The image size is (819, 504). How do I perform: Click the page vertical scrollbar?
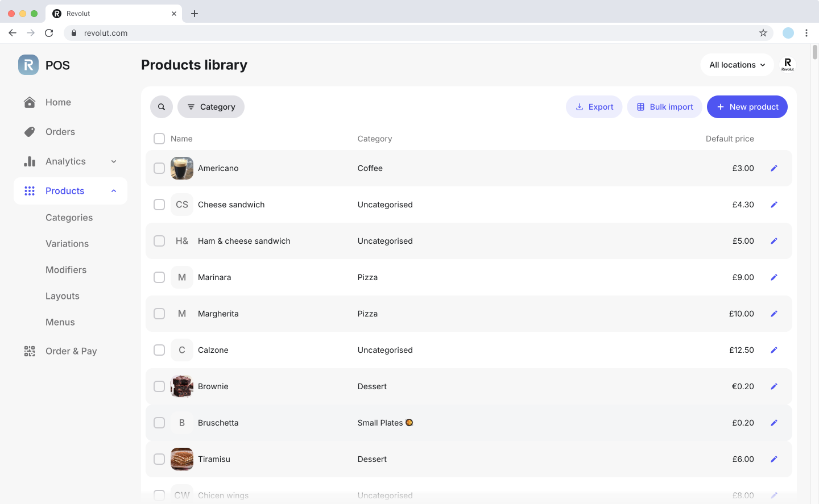coord(814,52)
